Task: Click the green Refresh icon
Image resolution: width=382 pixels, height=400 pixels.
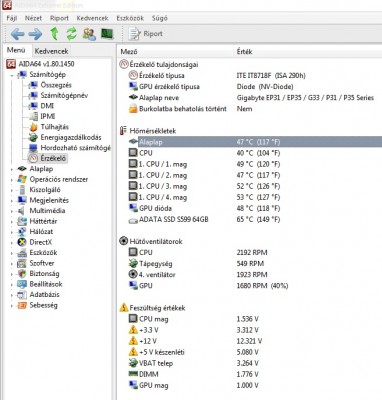Action: pos(71,34)
